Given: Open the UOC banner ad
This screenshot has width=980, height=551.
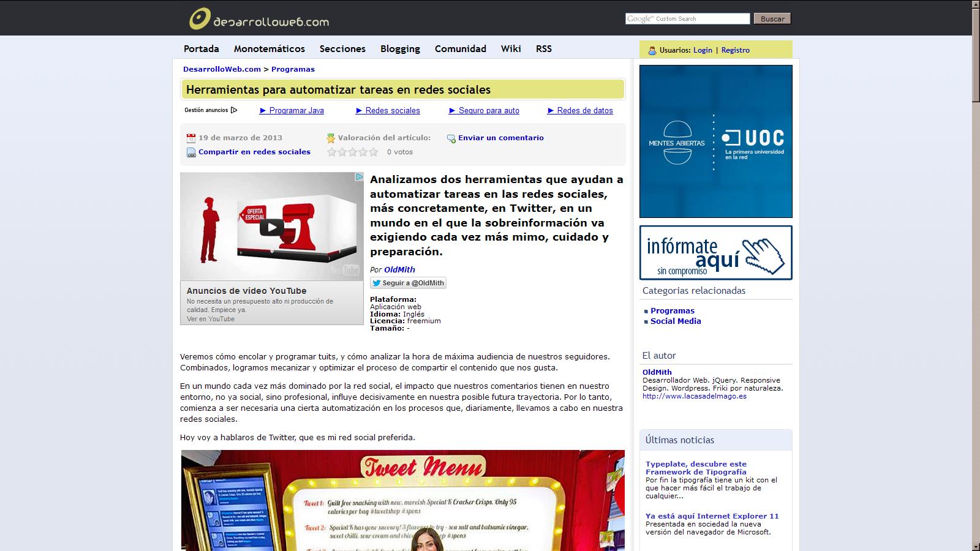Looking at the screenshot, I should point(715,141).
